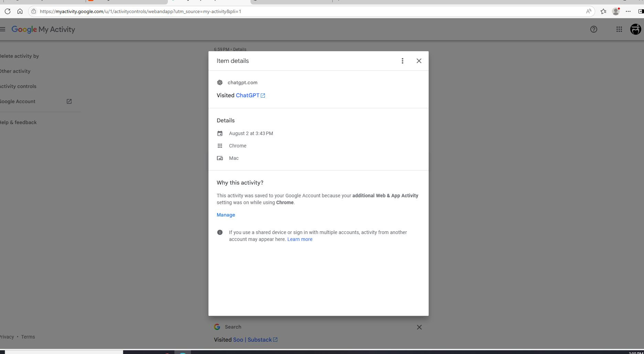Click the apps grid icon beside Chrome
Viewport: 644px width, 354px height.
point(220,146)
